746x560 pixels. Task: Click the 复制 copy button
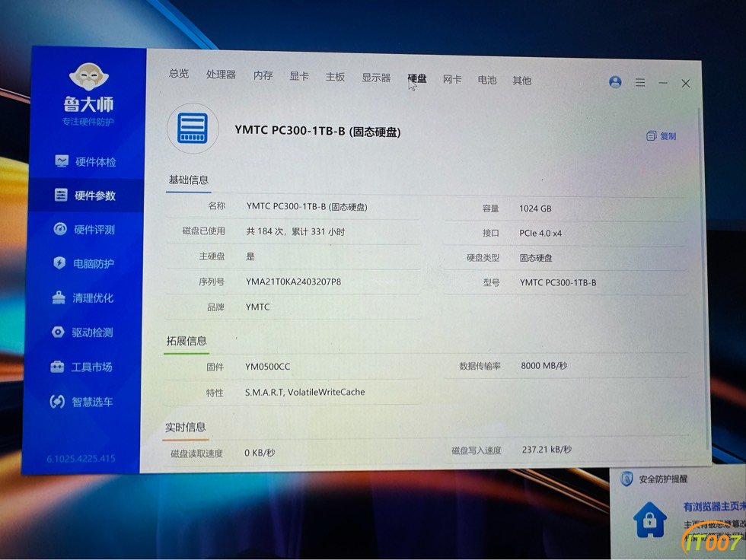tap(662, 136)
